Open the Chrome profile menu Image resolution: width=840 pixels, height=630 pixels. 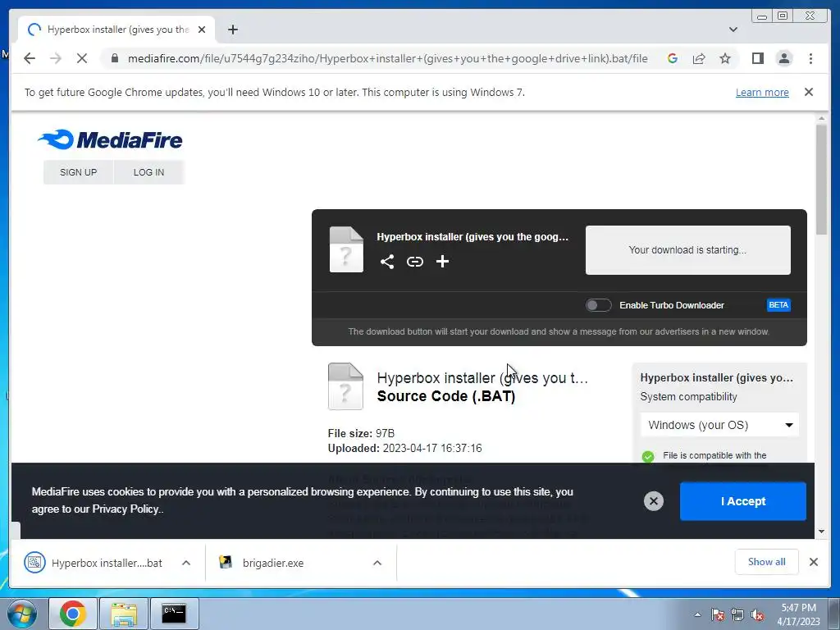click(784, 58)
